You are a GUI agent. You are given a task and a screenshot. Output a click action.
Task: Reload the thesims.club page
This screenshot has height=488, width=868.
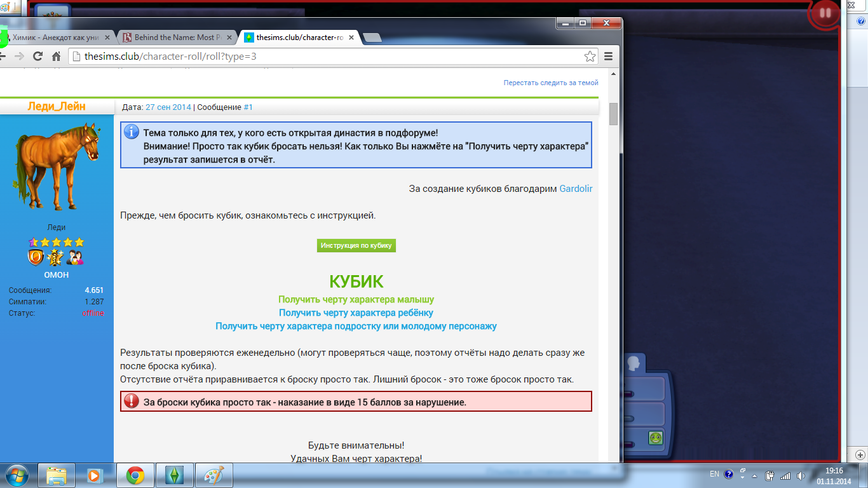[37, 56]
